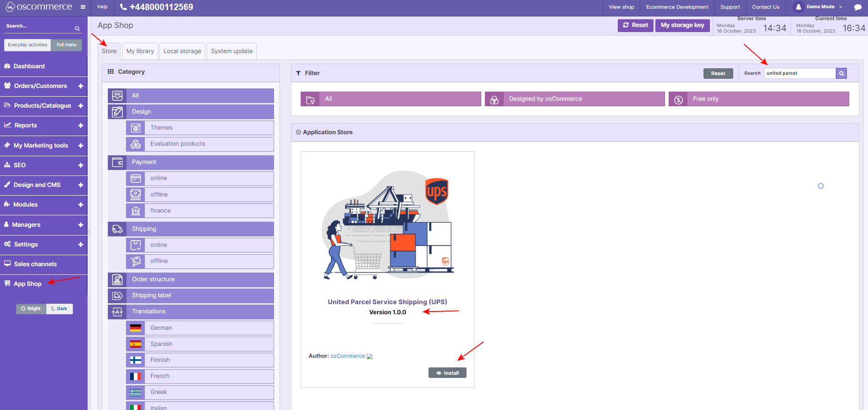Open the Store tab

[x=109, y=51]
